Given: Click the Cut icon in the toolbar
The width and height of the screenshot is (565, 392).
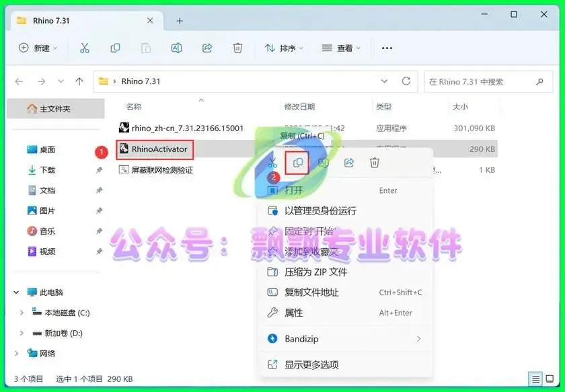Looking at the screenshot, I should (85, 48).
